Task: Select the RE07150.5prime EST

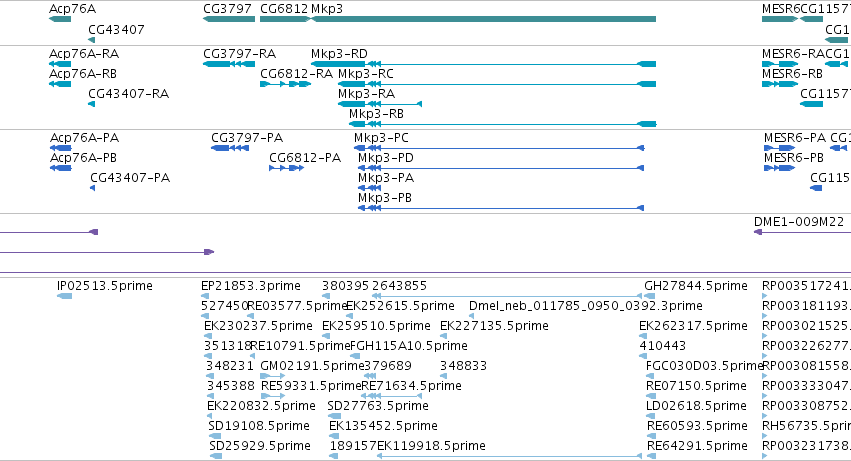Action: [x=649, y=396]
